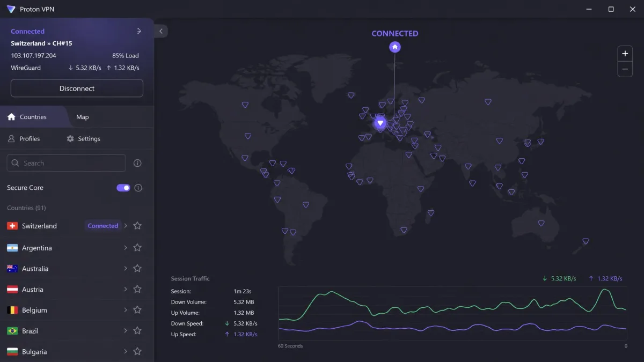Viewport: 644px width, 362px height.
Task: Expand Australia server list chevron
Action: [126, 268]
